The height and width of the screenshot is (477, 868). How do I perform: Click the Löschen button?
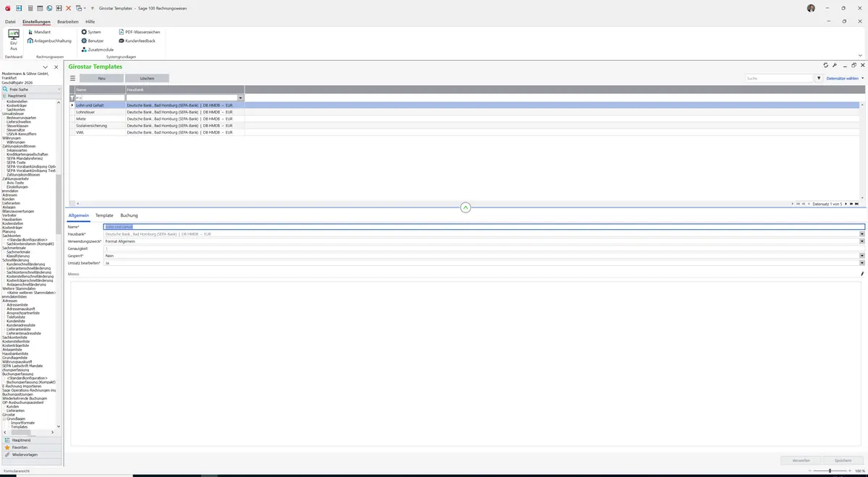(147, 78)
